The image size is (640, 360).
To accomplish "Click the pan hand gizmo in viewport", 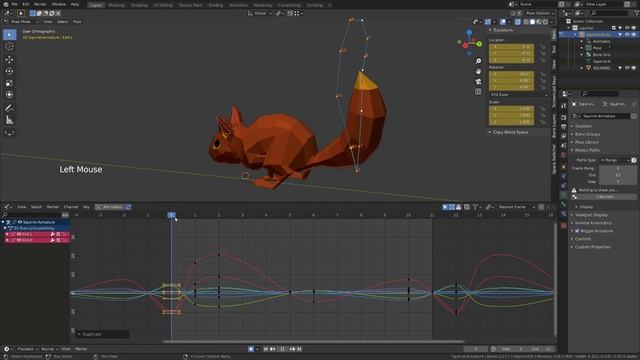I will (x=478, y=71).
